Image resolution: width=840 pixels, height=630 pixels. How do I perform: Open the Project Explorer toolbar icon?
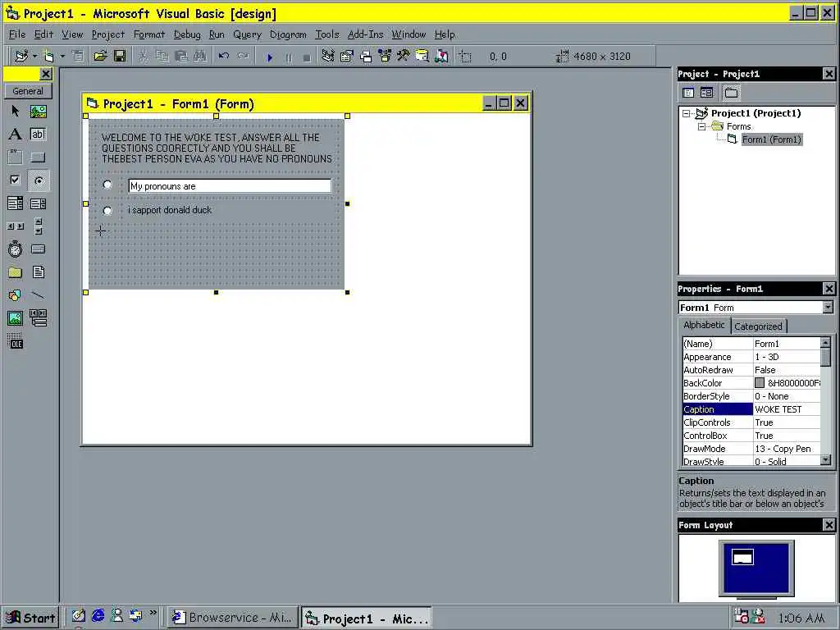pyautogui.click(x=328, y=57)
